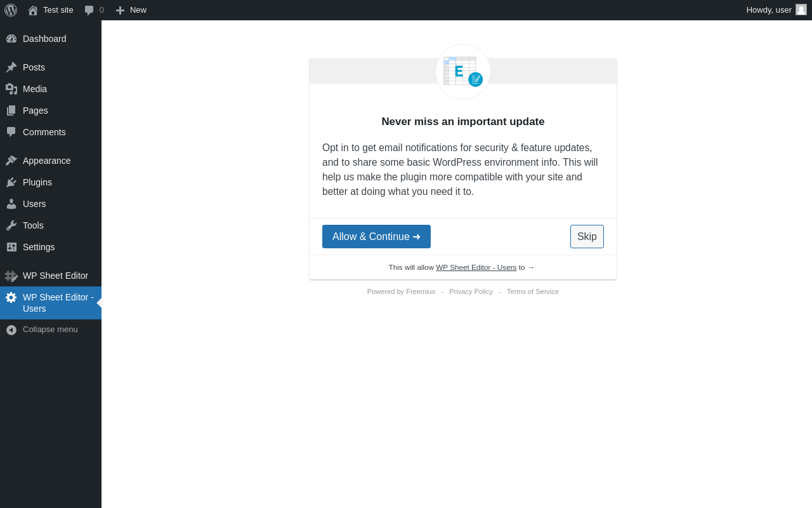Click the Dashboard gauge icon
Image resolution: width=812 pixels, height=508 pixels.
click(11, 39)
